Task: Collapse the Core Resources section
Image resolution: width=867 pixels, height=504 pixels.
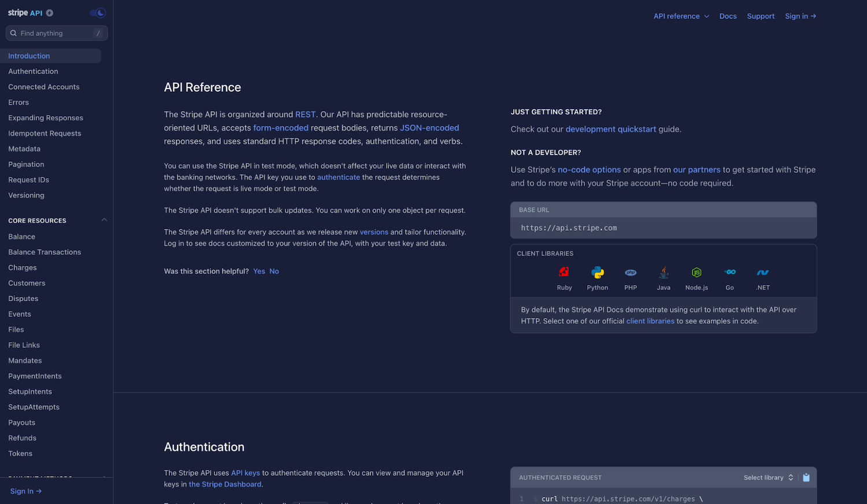Action: [104, 220]
